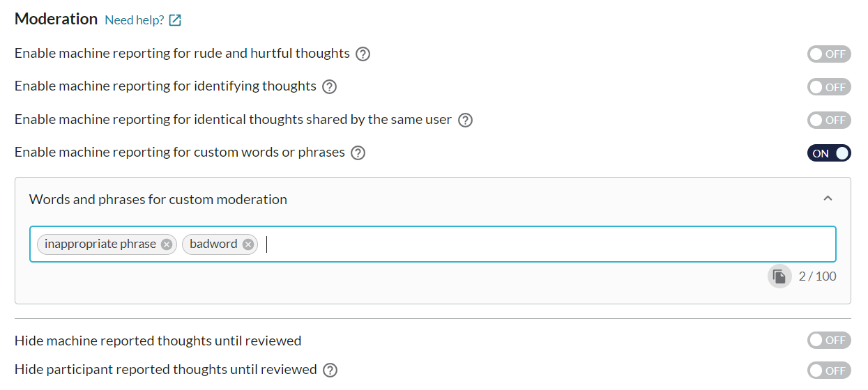The image size is (868, 390).
Task: Click the external link icon beside Need help
Action: (x=175, y=20)
